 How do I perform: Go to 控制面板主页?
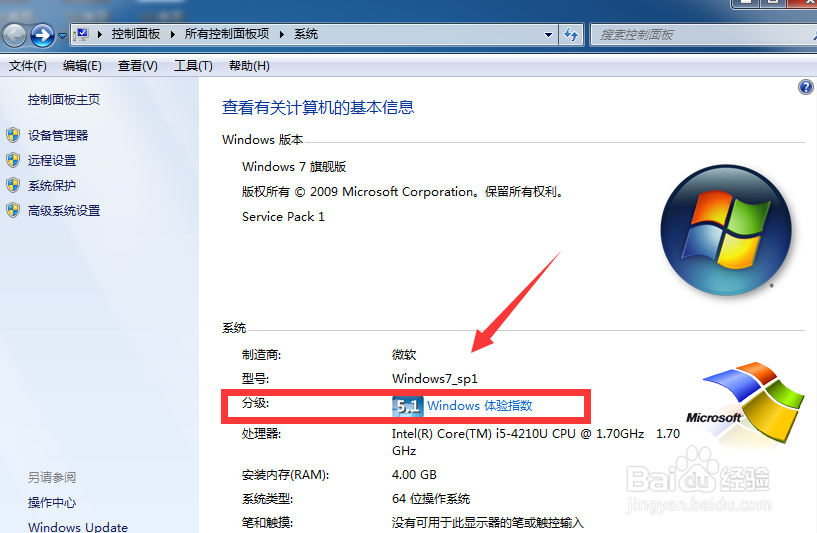(64, 100)
